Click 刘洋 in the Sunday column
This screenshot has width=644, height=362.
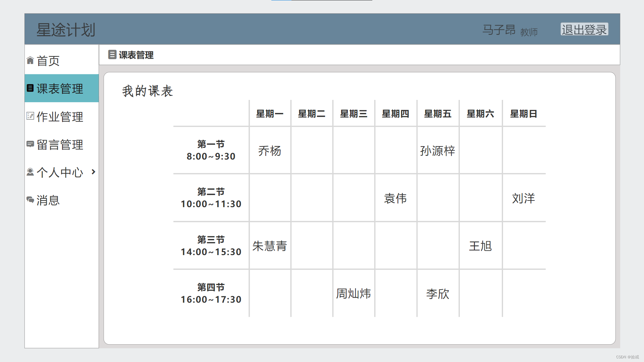click(x=523, y=198)
